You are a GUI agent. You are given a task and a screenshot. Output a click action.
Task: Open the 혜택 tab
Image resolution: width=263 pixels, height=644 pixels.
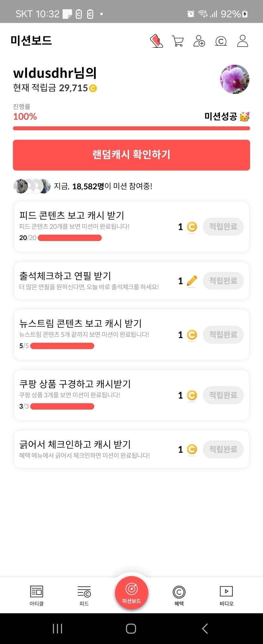[x=179, y=595]
